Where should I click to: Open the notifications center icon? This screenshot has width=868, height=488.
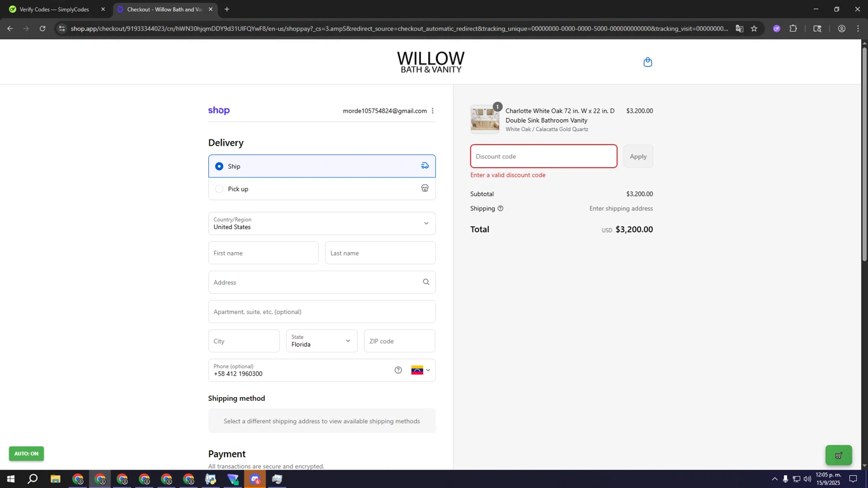coord(853,479)
